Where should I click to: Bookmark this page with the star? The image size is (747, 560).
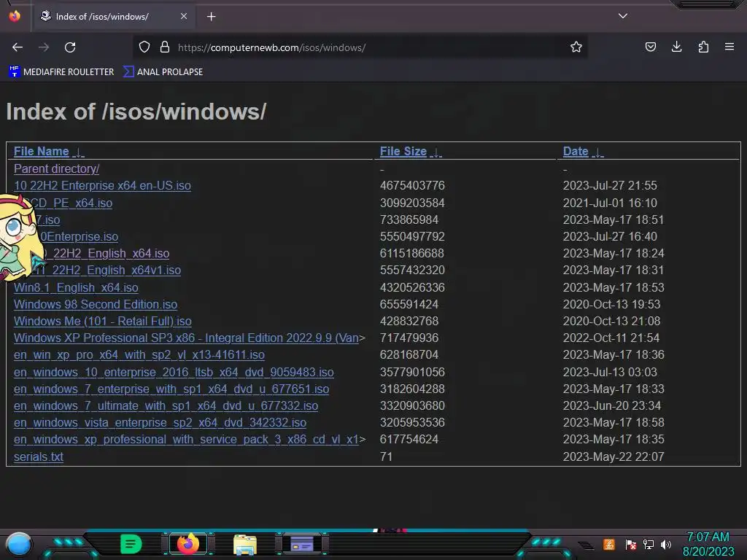click(576, 47)
